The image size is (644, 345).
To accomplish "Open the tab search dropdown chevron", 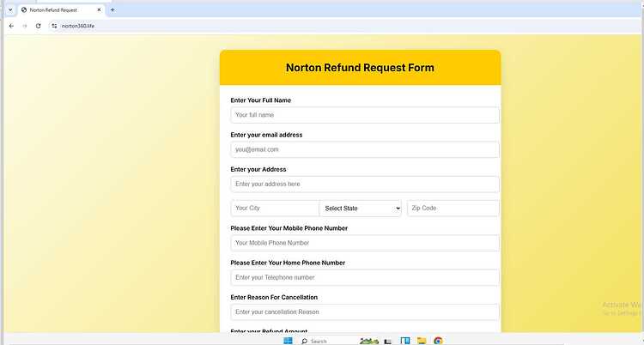I will pyautogui.click(x=10, y=9).
